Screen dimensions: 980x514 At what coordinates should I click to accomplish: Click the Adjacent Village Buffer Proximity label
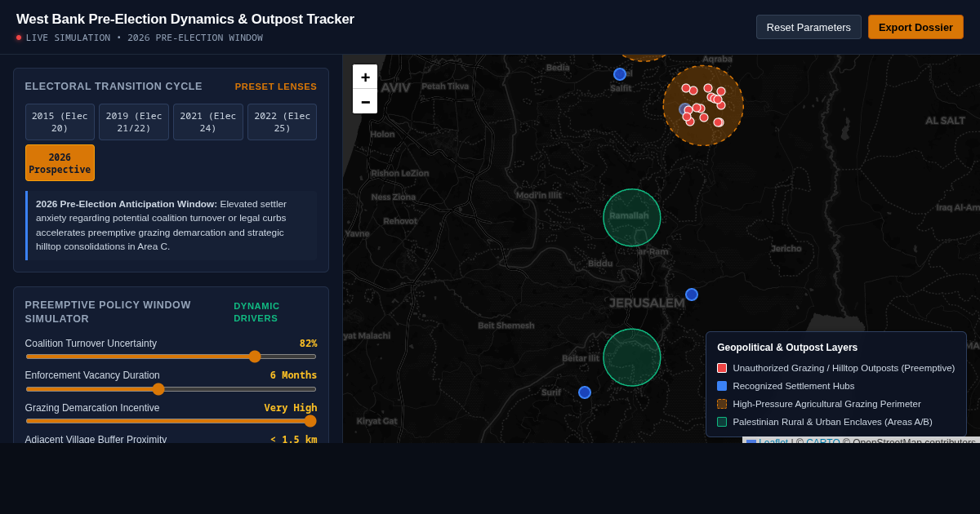coord(96,439)
